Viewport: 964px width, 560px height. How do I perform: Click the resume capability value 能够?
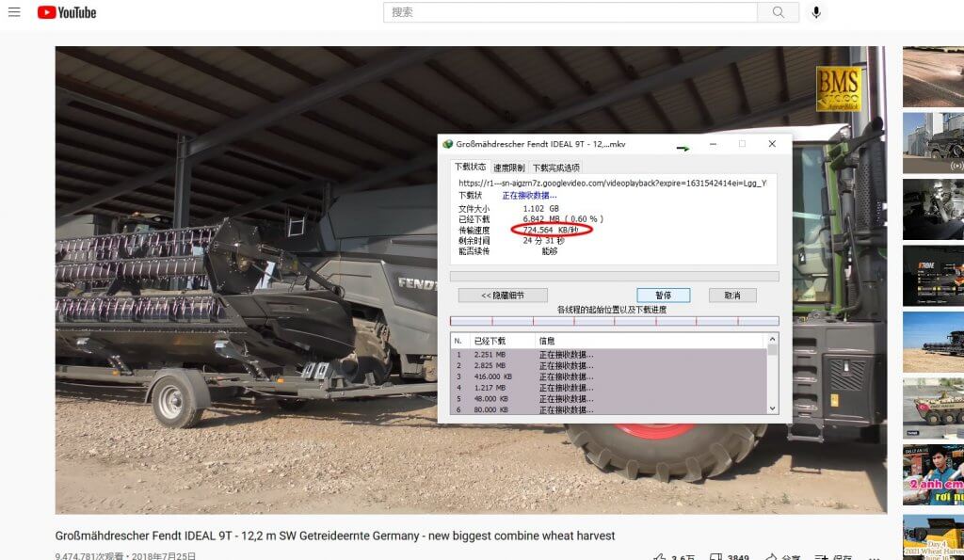tap(550, 250)
